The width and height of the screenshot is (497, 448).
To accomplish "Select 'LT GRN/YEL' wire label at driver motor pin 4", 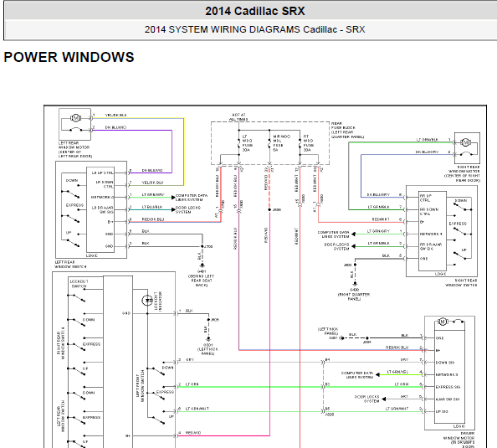I will click(x=397, y=372).
